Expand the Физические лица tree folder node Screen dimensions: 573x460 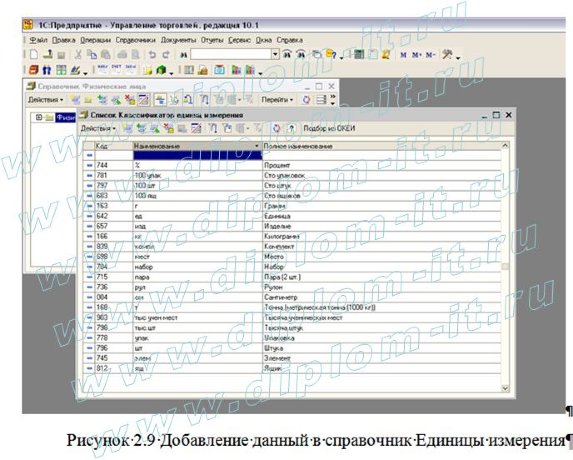coord(39,117)
